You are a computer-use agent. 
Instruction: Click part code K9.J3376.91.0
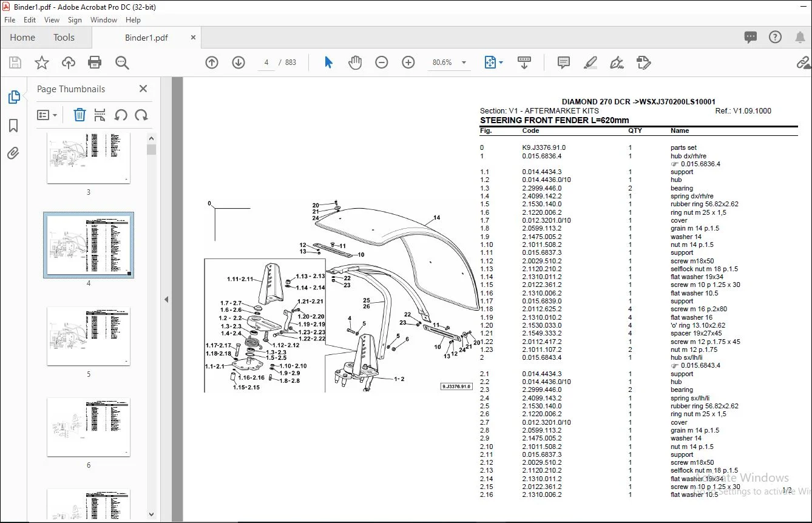coord(544,147)
